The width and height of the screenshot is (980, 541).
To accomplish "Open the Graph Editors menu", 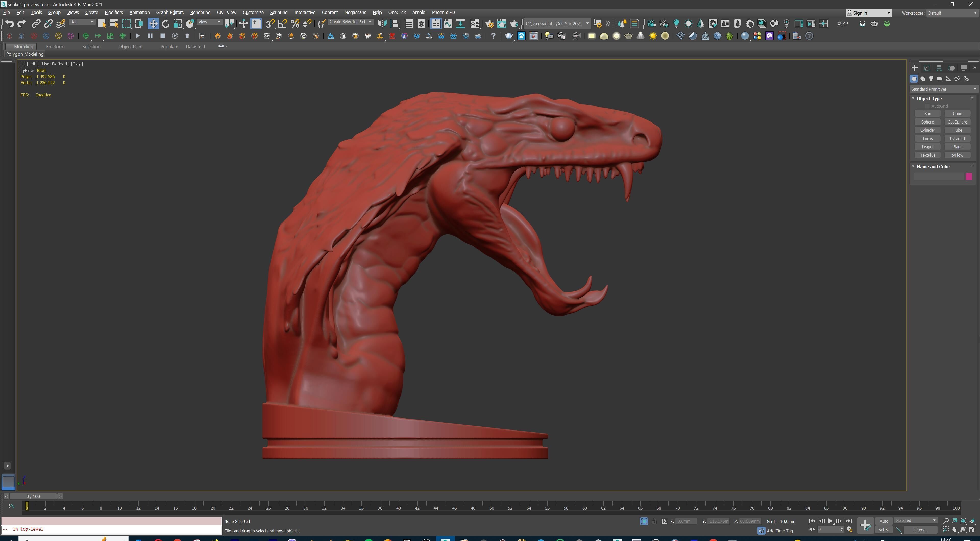I will coord(170,13).
